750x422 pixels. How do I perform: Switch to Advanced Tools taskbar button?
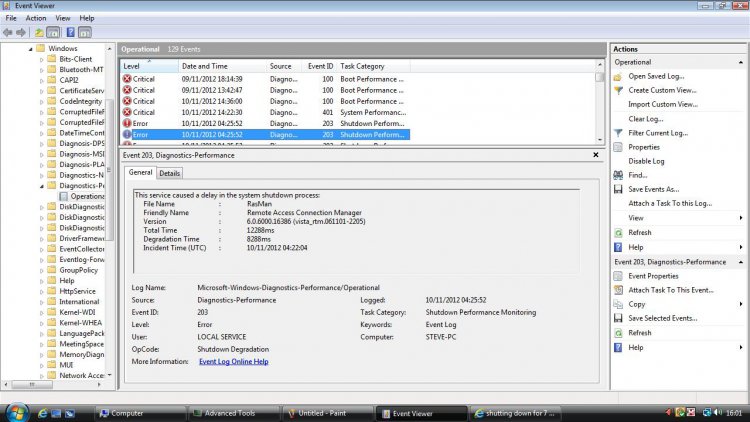234,413
